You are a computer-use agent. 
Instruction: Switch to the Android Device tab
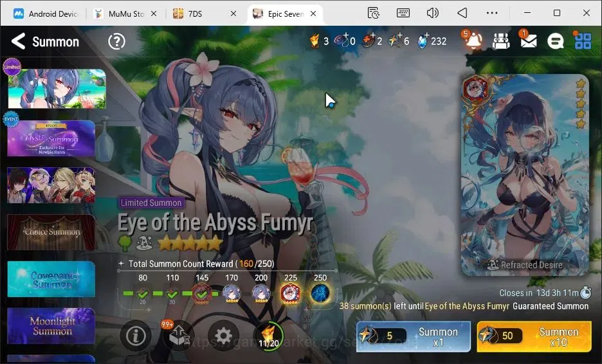click(x=45, y=14)
